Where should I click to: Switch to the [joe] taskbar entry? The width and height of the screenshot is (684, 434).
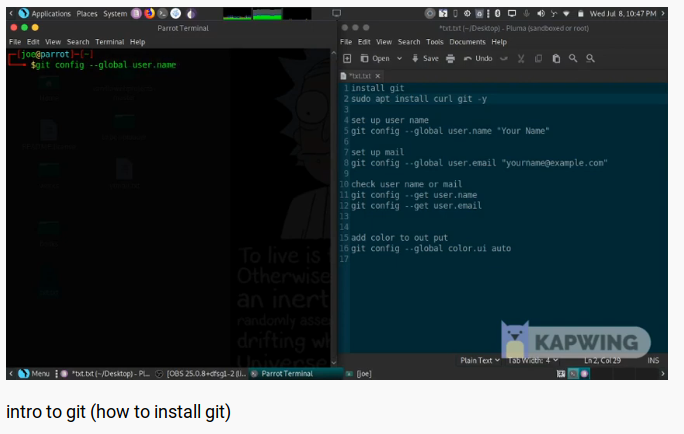tap(359, 374)
